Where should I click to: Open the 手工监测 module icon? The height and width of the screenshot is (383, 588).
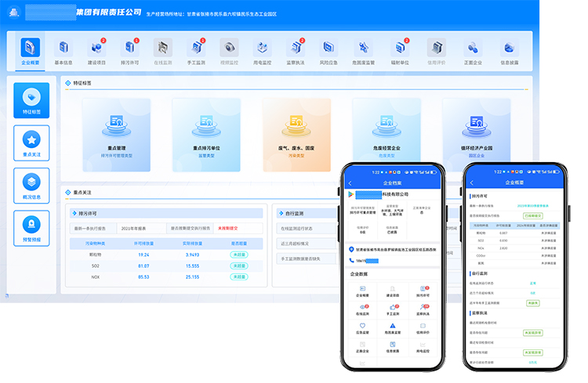pyautogui.click(x=196, y=49)
